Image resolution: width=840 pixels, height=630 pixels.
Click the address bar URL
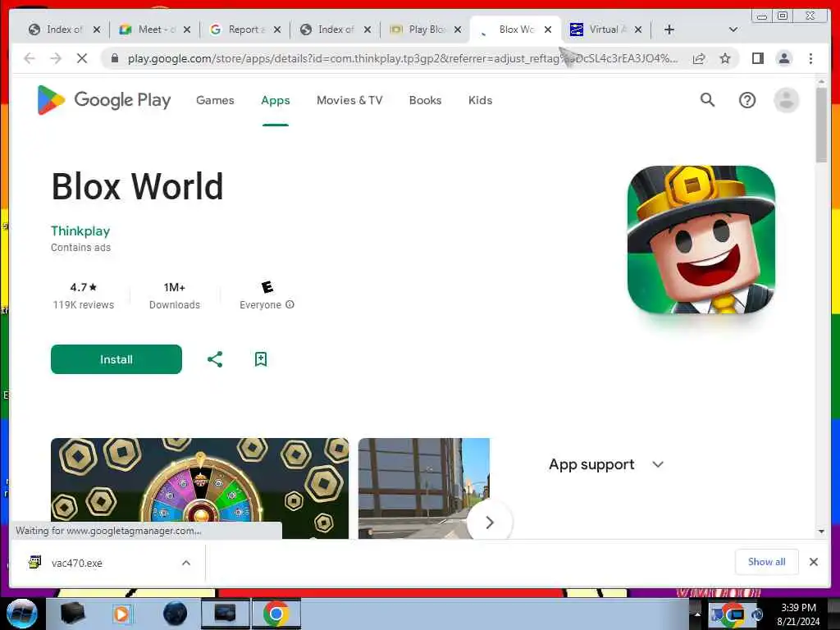pos(402,58)
